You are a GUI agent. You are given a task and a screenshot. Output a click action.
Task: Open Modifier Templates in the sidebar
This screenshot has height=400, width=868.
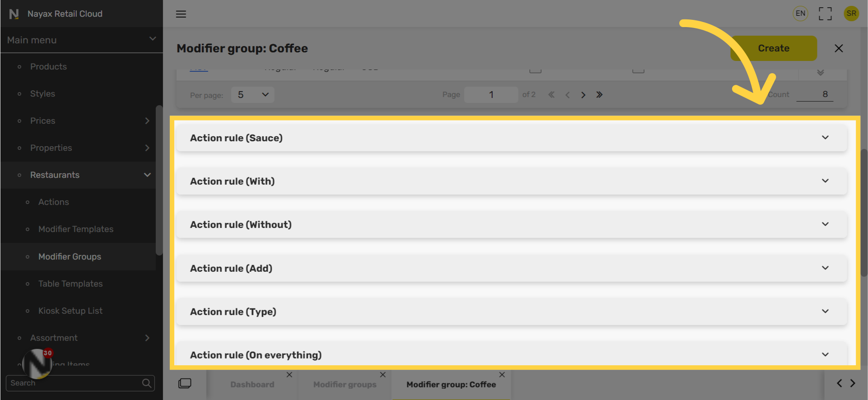point(76,229)
